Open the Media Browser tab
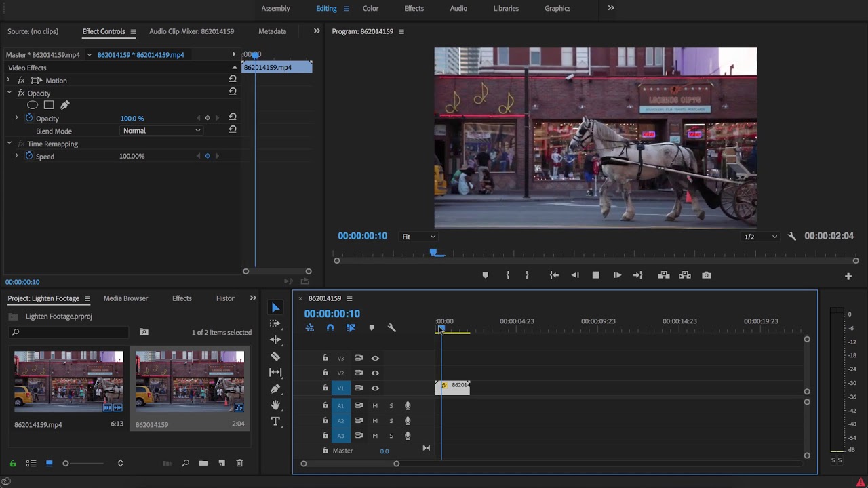Screen dimensions: 868x488 pyautogui.click(x=125, y=298)
